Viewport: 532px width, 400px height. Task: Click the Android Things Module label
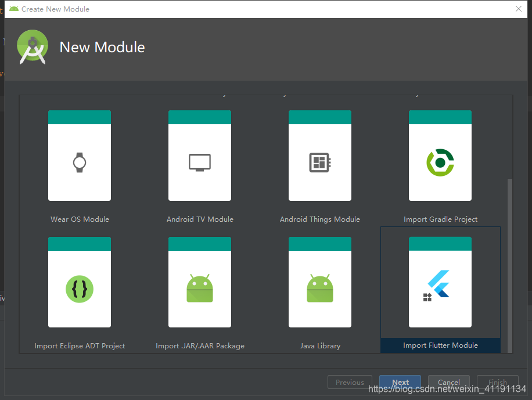[x=320, y=219]
